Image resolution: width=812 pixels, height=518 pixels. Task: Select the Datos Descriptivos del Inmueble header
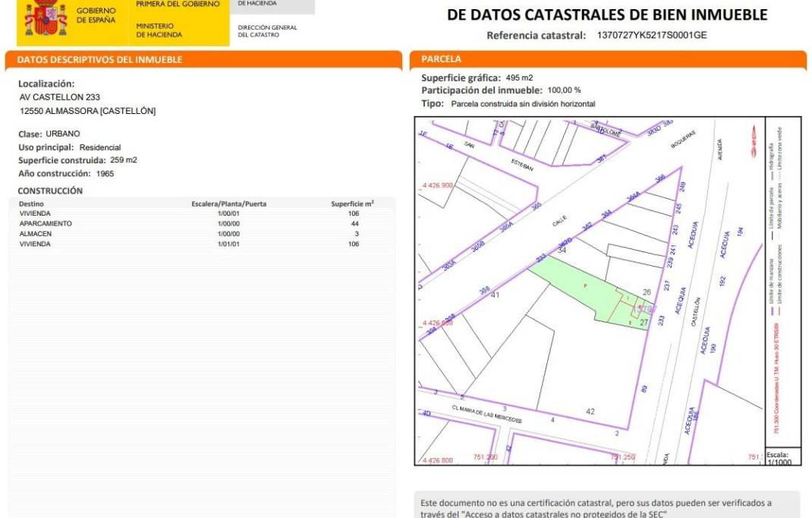(x=99, y=59)
